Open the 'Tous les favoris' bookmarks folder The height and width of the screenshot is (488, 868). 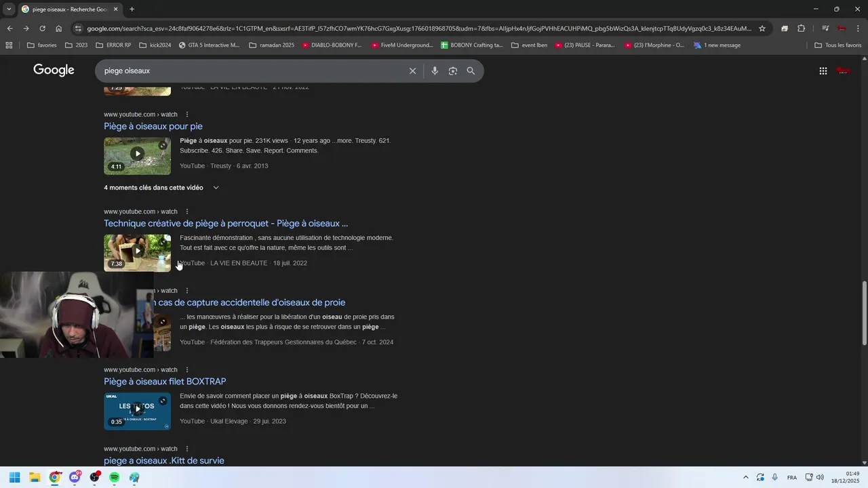tap(838, 45)
